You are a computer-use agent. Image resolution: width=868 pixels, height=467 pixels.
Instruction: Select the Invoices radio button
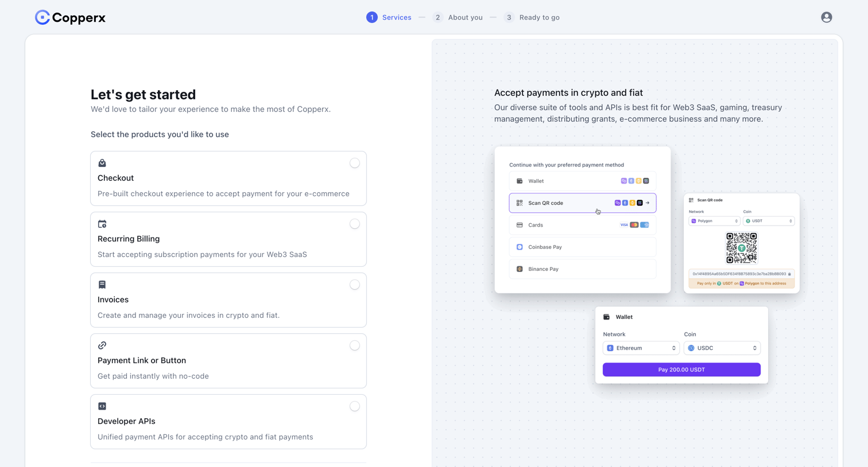pos(355,285)
